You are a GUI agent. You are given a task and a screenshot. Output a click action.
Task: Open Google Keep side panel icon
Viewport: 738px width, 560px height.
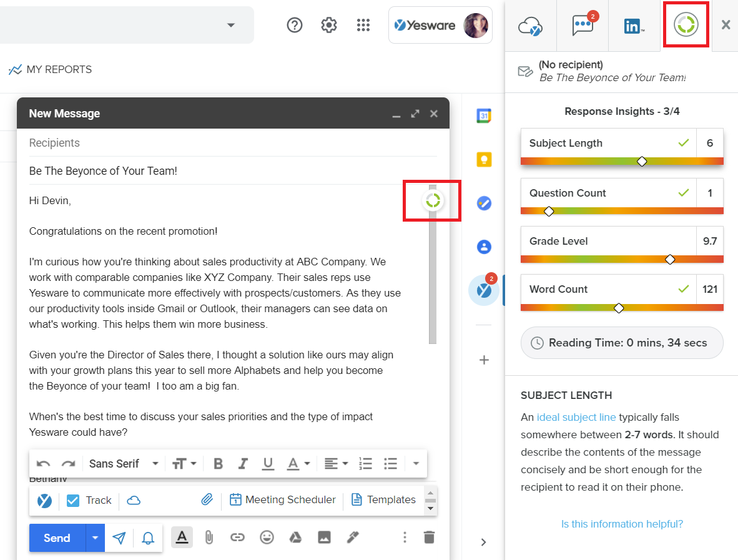(x=484, y=160)
